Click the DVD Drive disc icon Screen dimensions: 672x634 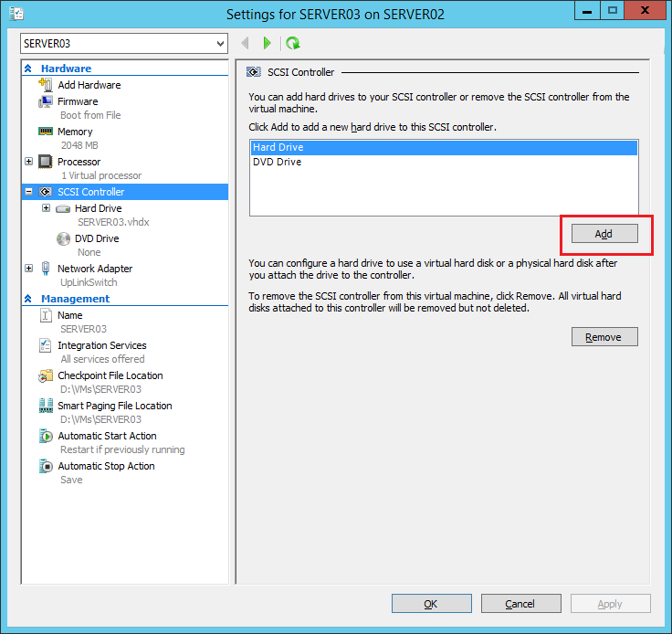63,238
